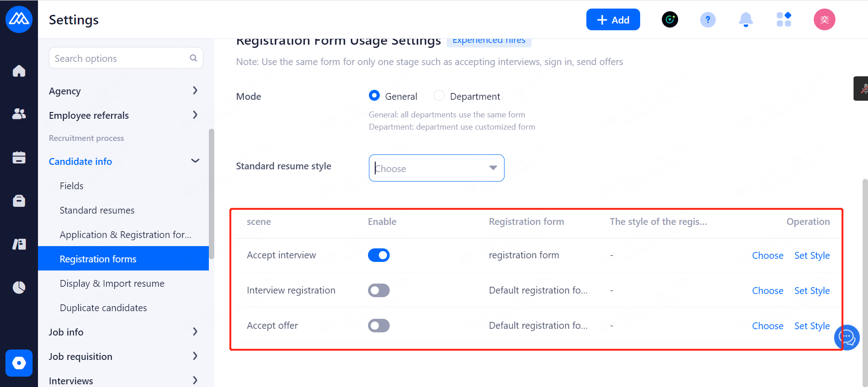The image size is (868, 387).
Task: Open the calendar icon in left sidebar
Action: (19, 157)
